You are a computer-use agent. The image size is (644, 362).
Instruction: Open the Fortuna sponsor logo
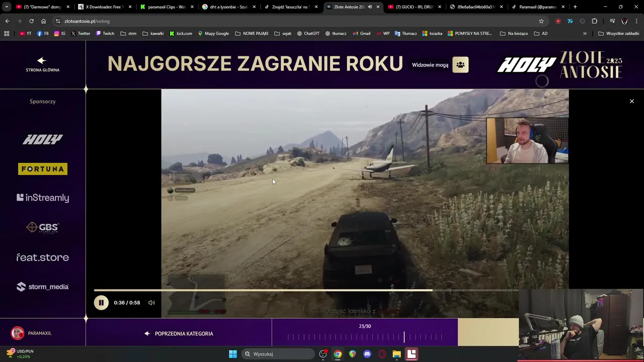tap(43, 169)
